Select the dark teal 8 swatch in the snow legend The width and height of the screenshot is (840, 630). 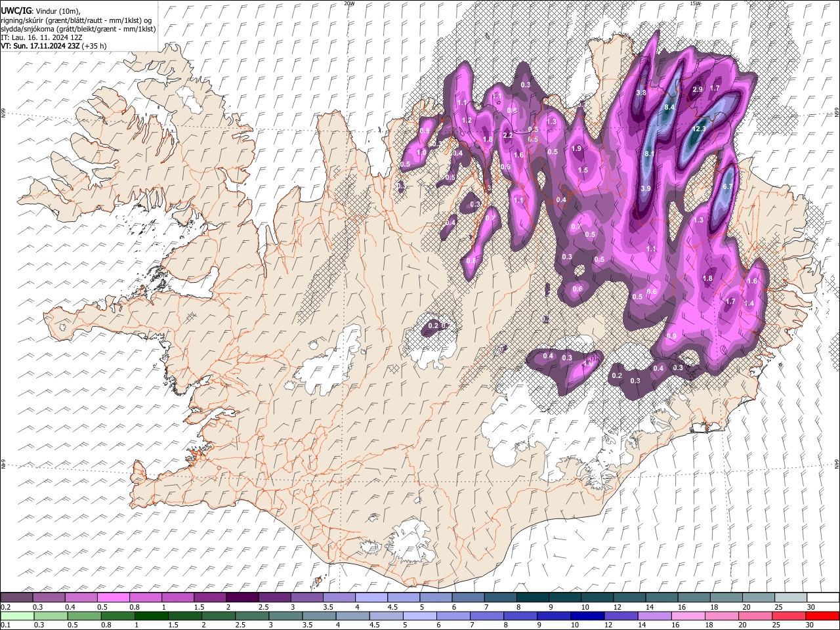tap(532, 597)
